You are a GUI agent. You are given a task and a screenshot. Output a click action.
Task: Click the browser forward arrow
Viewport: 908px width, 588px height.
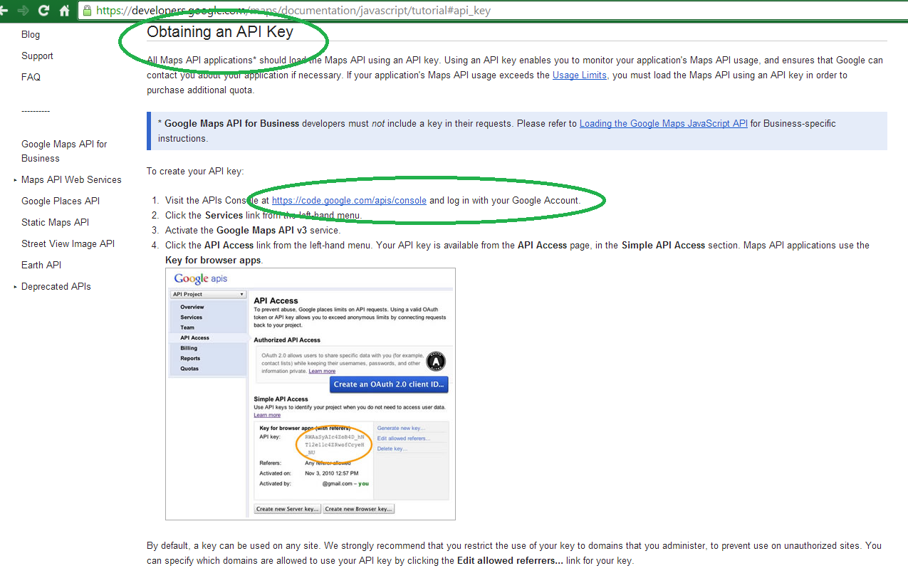click(23, 11)
